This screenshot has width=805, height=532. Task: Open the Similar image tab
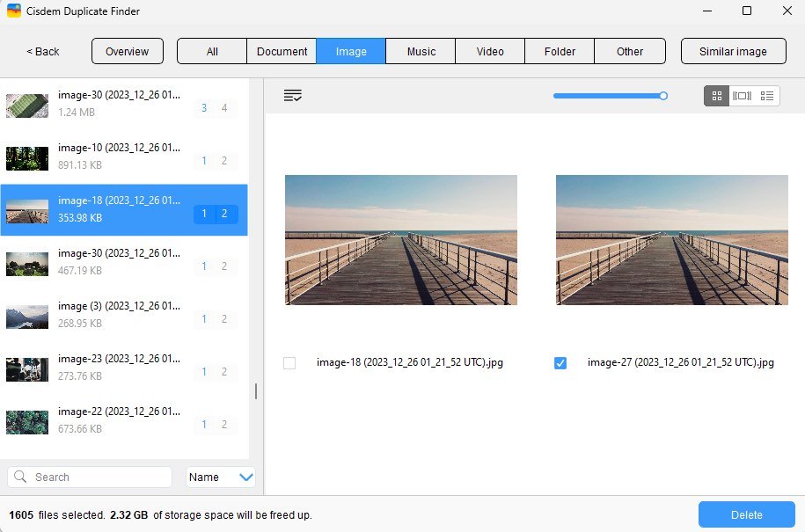pos(733,51)
